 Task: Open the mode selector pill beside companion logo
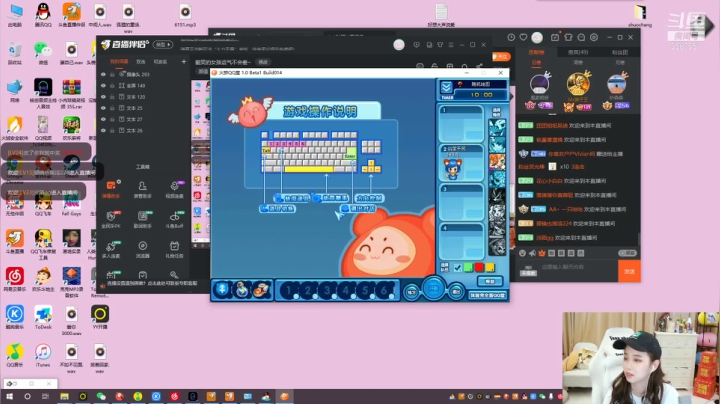pos(163,45)
